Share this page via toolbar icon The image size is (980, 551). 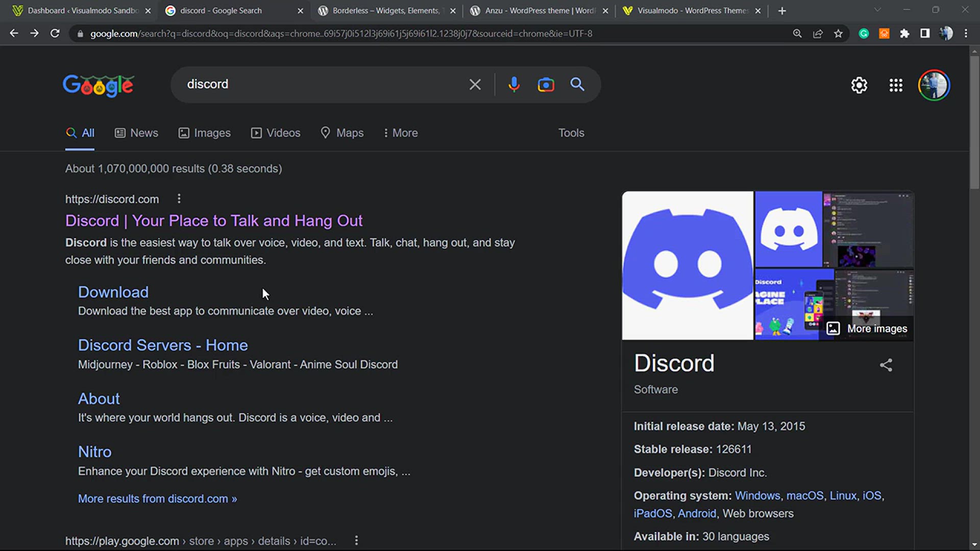tap(818, 33)
